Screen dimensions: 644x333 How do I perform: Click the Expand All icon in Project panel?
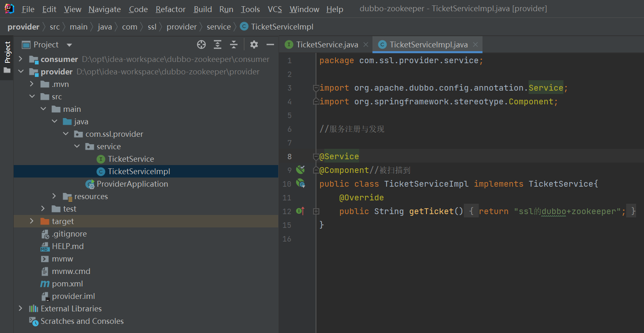click(x=218, y=44)
